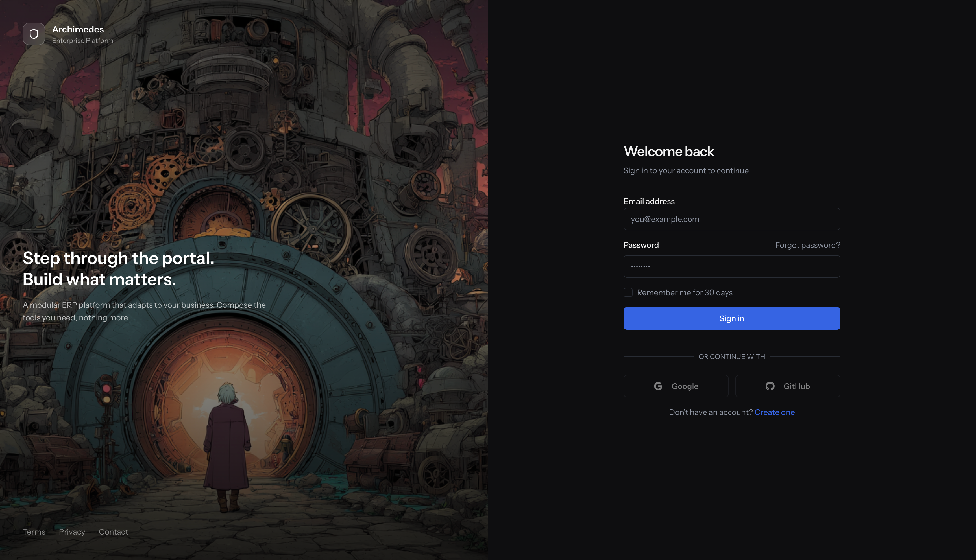Click the Sign in button

click(x=732, y=318)
